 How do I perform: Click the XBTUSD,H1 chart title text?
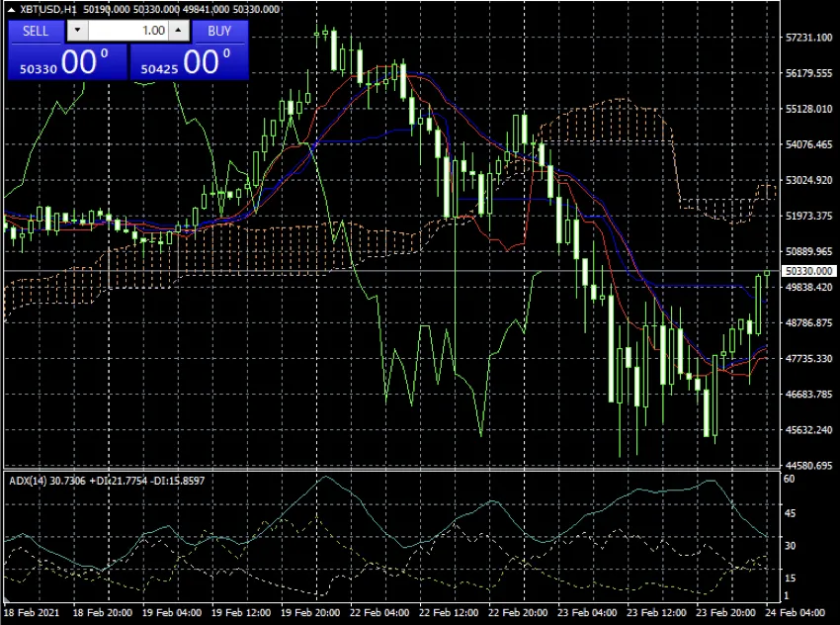pos(48,9)
